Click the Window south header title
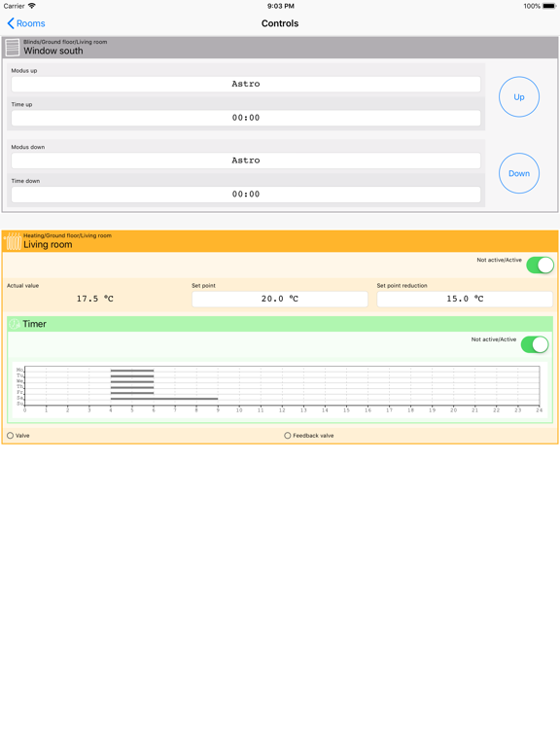The height and width of the screenshot is (747, 560). [53, 51]
